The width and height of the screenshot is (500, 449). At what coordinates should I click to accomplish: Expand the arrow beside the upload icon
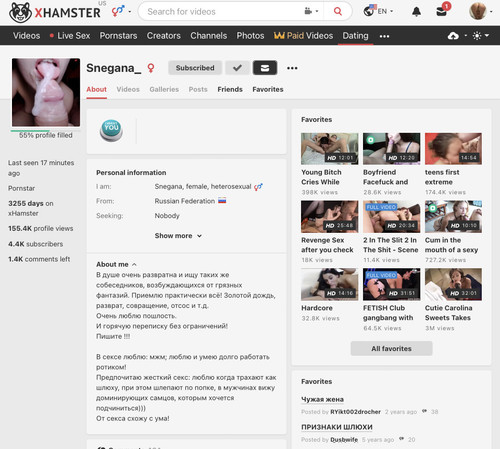click(x=465, y=35)
